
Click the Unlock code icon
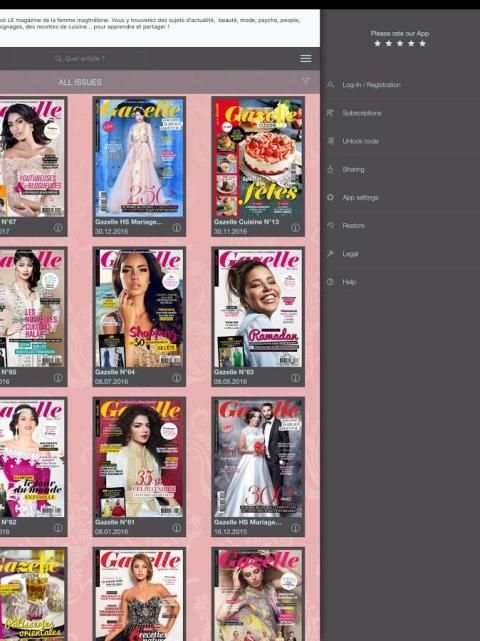pyautogui.click(x=331, y=141)
